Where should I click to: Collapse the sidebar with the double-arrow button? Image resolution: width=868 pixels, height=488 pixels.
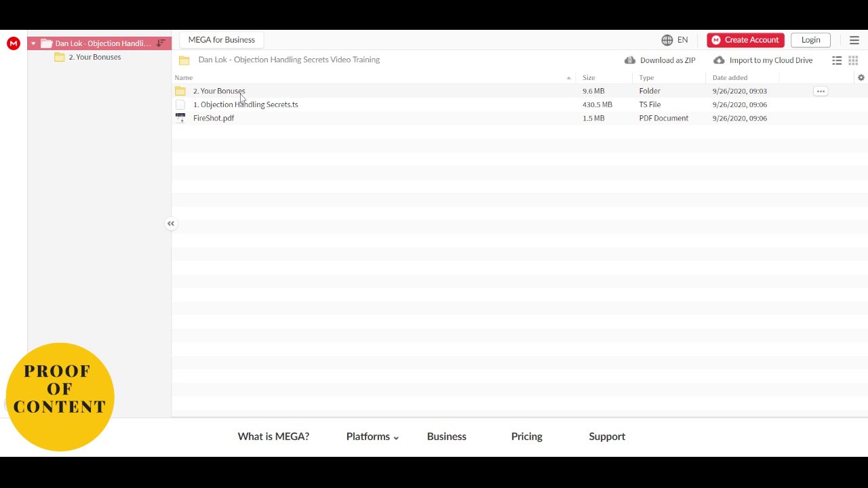click(x=171, y=224)
